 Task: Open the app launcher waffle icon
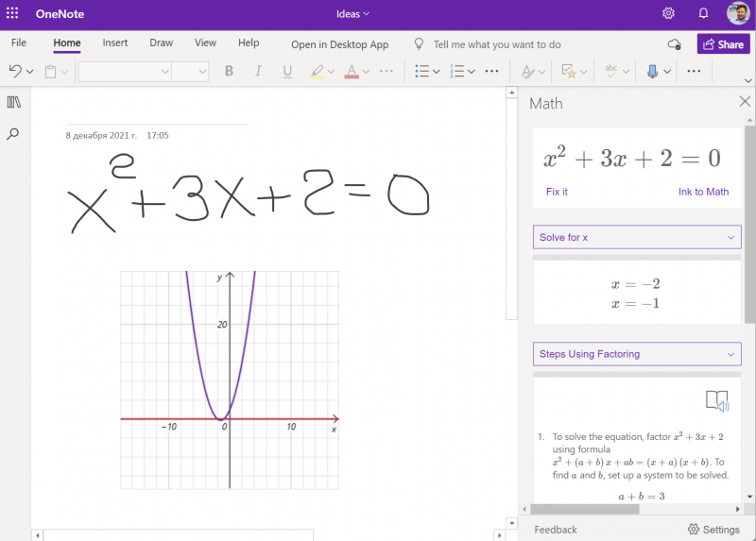click(13, 13)
